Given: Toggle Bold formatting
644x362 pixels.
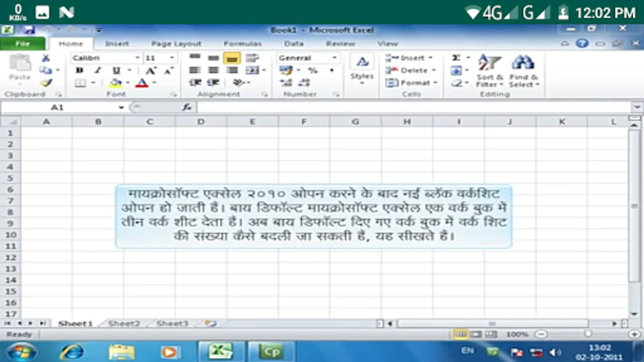Looking at the screenshot, I should [80, 71].
